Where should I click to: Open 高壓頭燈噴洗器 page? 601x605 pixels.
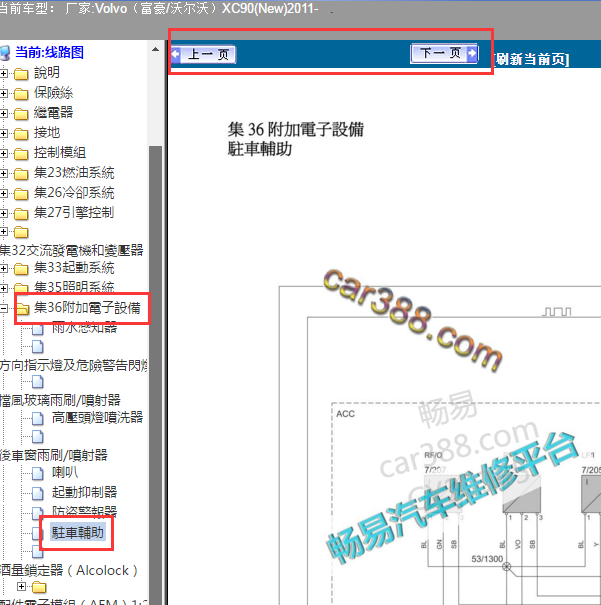tap(98, 417)
